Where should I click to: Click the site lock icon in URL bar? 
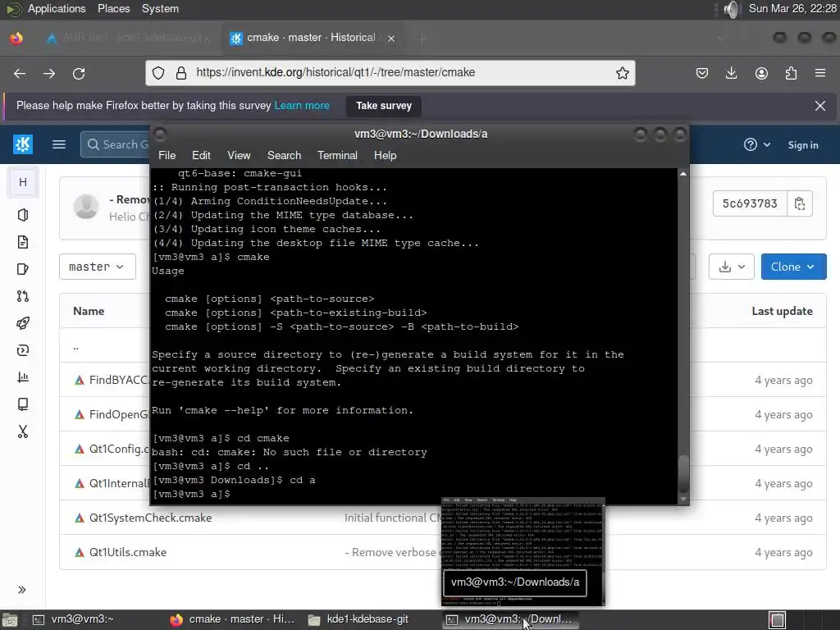point(181,73)
